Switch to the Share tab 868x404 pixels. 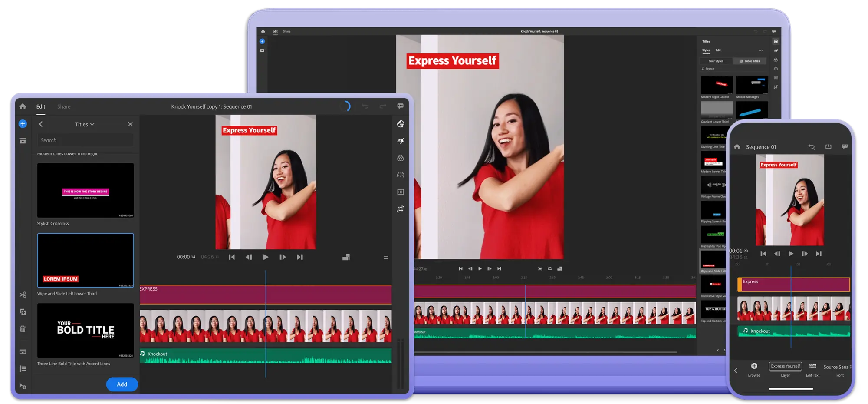click(x=63, y=106)
